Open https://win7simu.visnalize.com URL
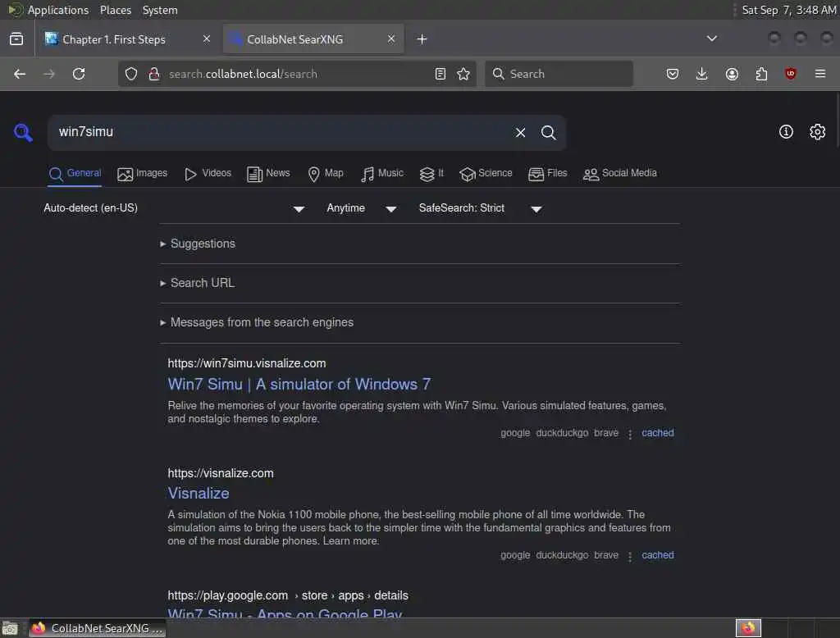The height and width of the screenshot is (638, 840). [246, 363]
